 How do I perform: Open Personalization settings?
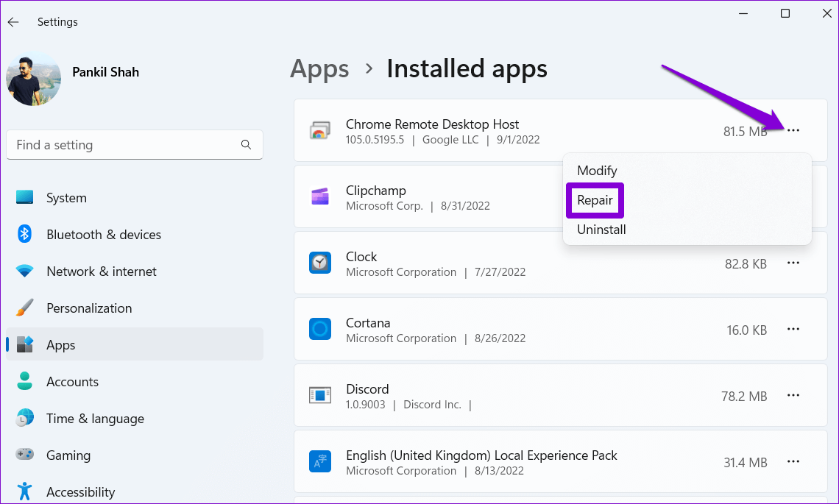point(135,308)
